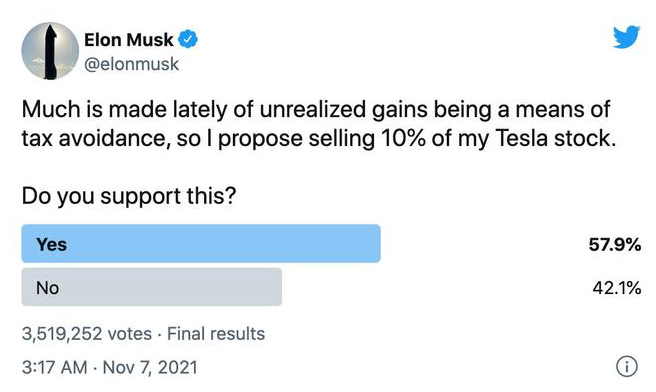The height and width of the screenshot is (392, 656).
Task: Click the blue verified checkmark badge
Action: tap(188, 39)
